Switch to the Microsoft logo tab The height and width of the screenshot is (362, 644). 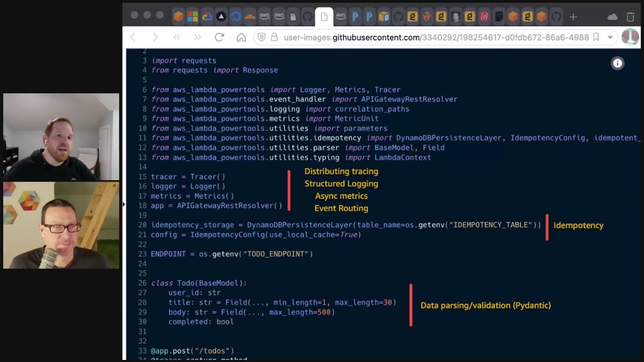[x=193, y=17]
